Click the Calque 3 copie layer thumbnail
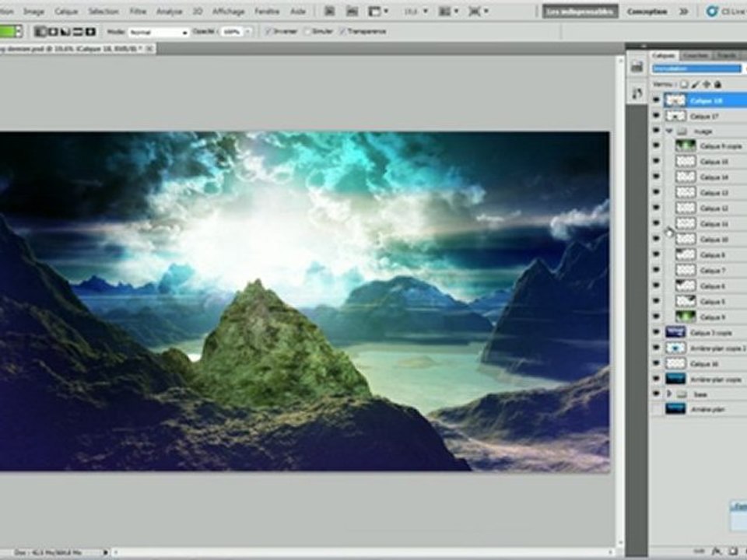The height and width of the screenshot is (560, 747). pyautogui.click(x=675, y=332)
